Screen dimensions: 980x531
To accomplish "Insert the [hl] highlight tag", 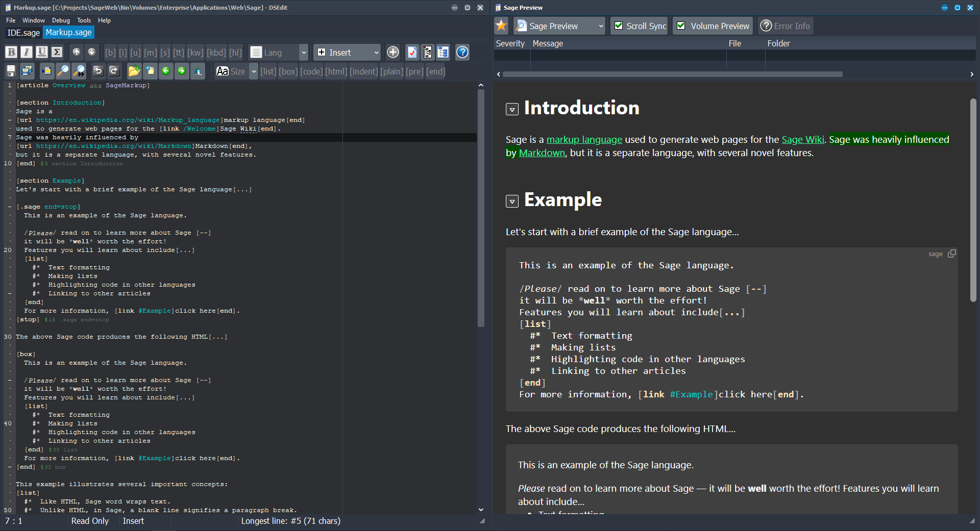I will 235,53.
